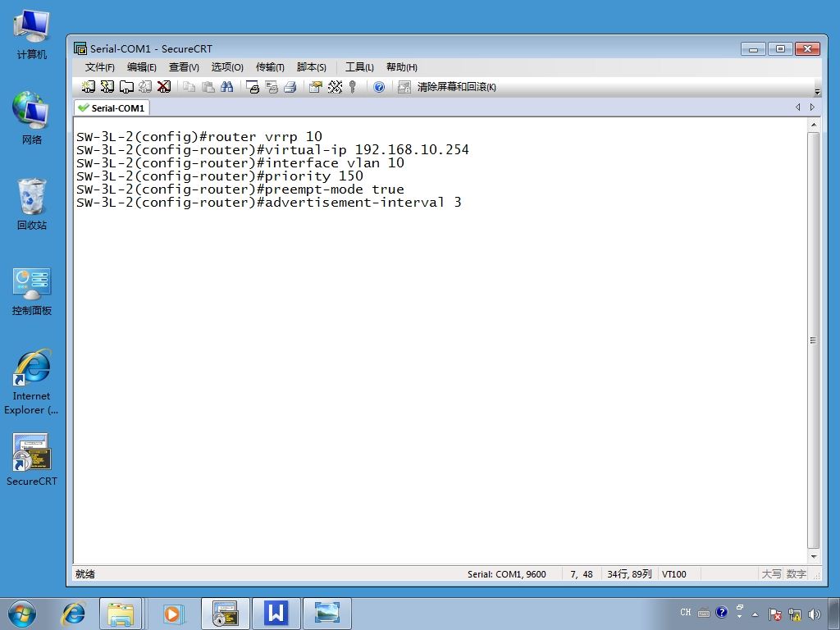
Task: Click the W word processor taskbar icon
Action: (x=276, y=614)
